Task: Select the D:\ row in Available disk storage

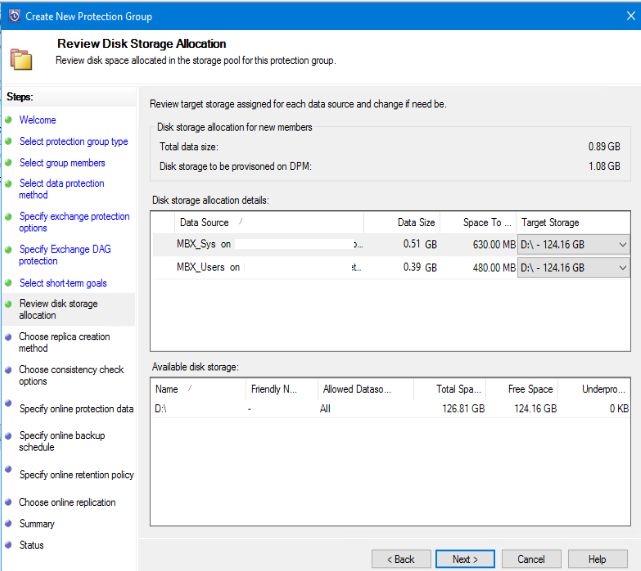Action: click(161, 409)
